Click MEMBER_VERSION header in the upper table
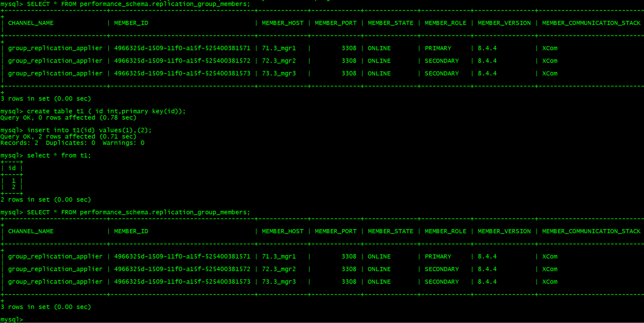Viewport: 644px width, 323px height. click(x=504, y=23)
